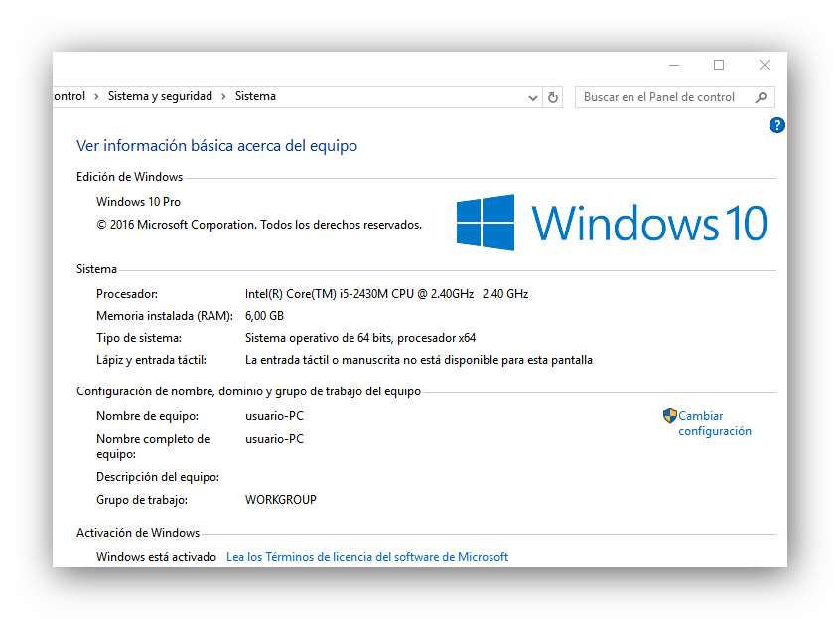Click the 'WORKGROUP' workgroup value

(x=281, y=500)
